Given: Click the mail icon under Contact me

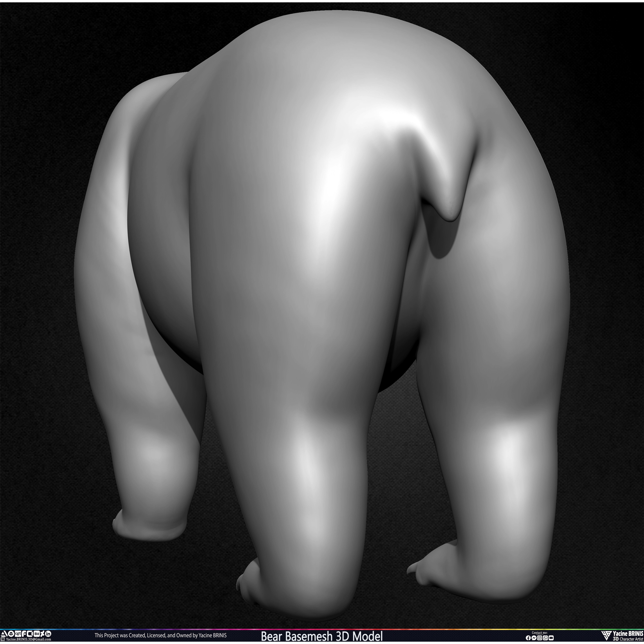Looking at the screenshot, I should tap(551, 638).
